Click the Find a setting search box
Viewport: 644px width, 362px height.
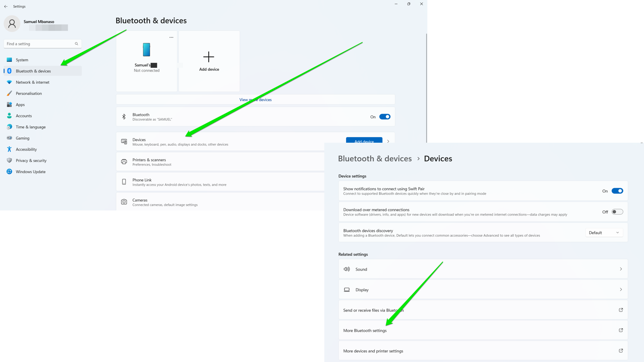coord(42,44)
